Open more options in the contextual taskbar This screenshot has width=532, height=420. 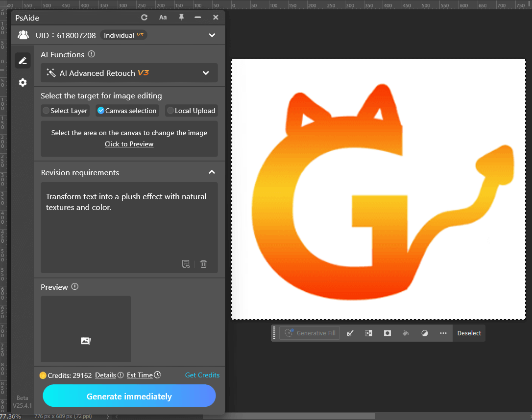[443, 333]
